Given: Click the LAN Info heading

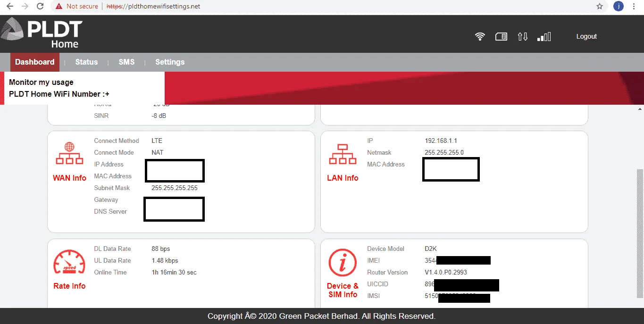Looking at the screenshot, I should pyautogui.click(x=343, y=178).
